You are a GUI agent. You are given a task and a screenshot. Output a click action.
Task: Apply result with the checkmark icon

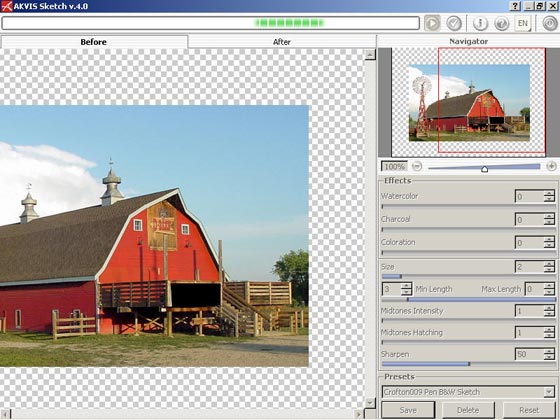coord(454,24)
